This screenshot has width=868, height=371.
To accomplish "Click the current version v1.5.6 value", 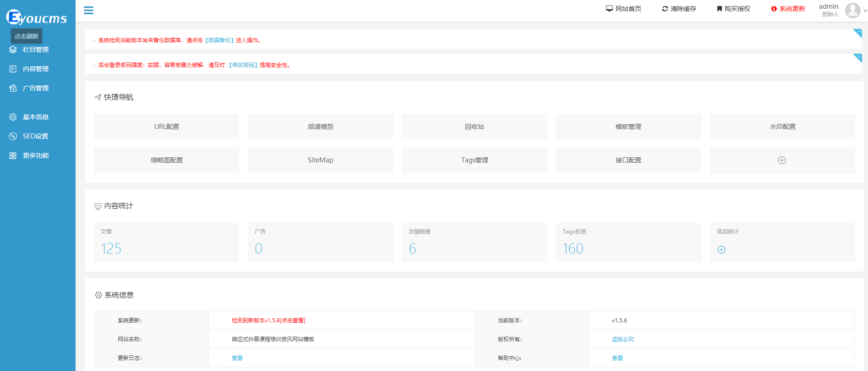I will [619, 321].
